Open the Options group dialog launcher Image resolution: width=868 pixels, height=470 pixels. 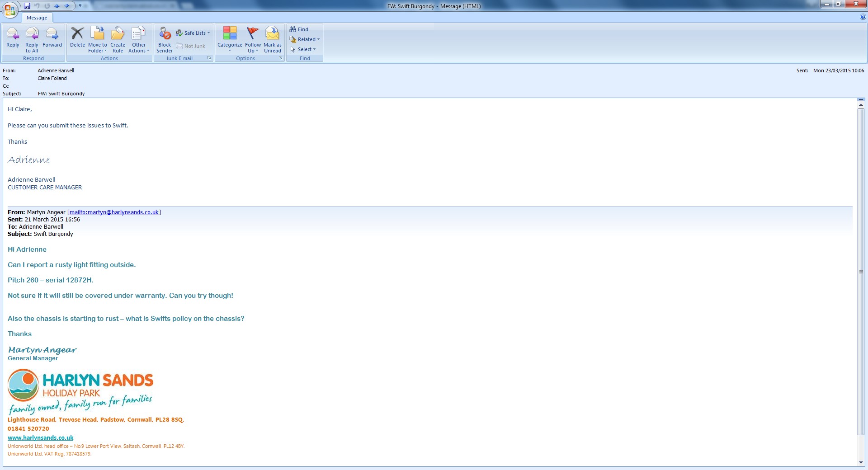click(x=281, y=58)
